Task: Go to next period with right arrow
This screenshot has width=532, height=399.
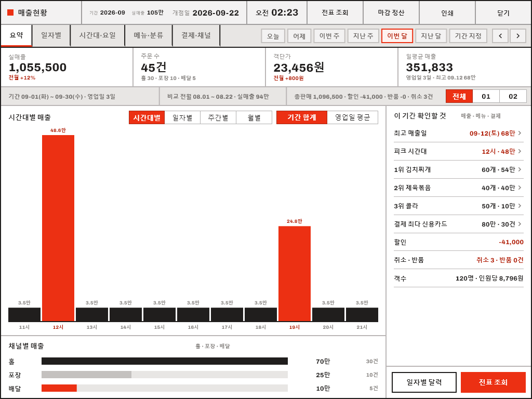Action: pos(518,36)
